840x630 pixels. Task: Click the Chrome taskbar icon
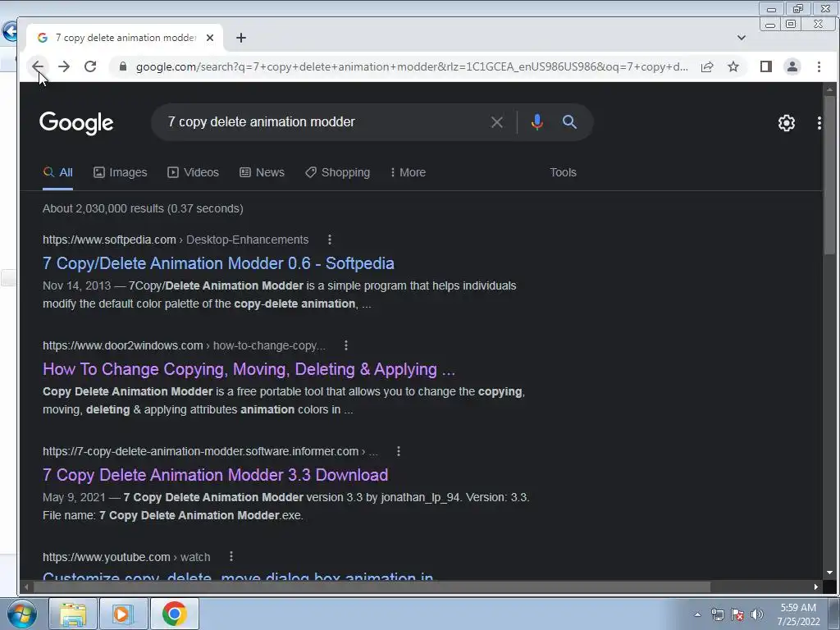(174, 614)
